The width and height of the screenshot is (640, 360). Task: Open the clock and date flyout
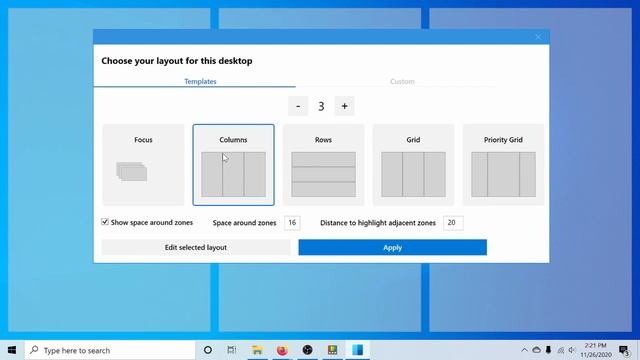(x=596, y=350)
